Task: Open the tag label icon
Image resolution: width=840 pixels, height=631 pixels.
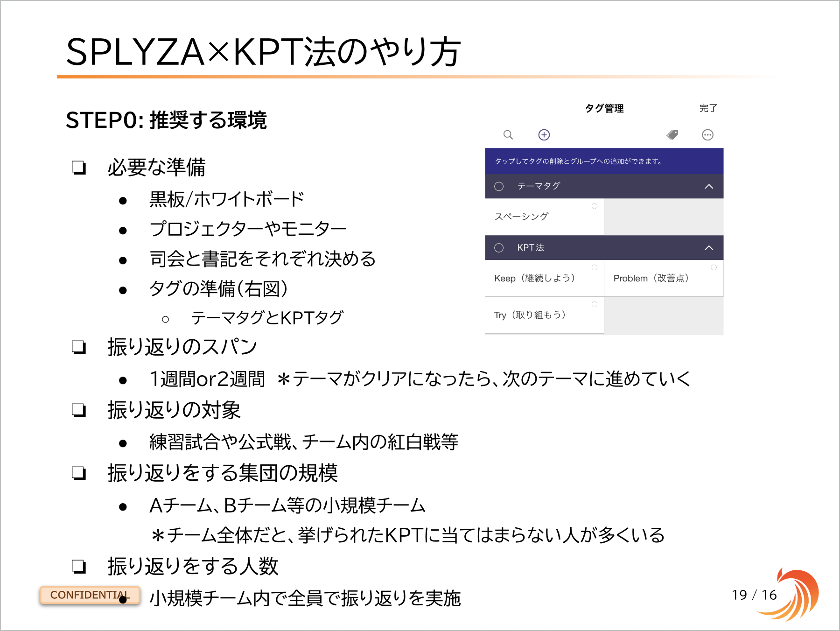Action: (672, 135)
